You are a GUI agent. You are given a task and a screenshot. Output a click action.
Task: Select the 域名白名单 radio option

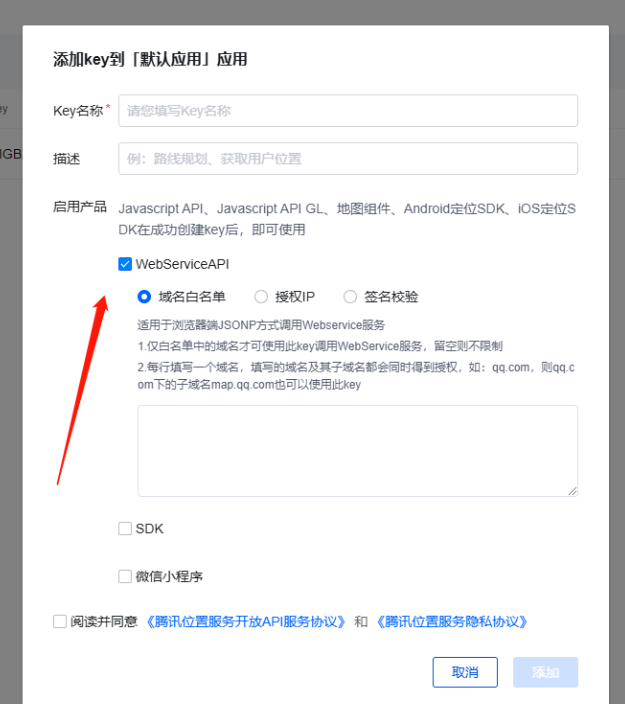(144, 297)
